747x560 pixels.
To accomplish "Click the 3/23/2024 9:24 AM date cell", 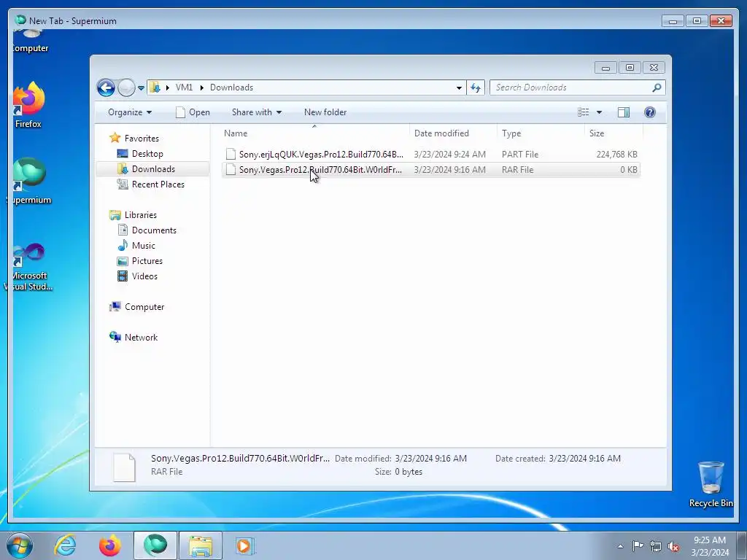I will point(449,155).
